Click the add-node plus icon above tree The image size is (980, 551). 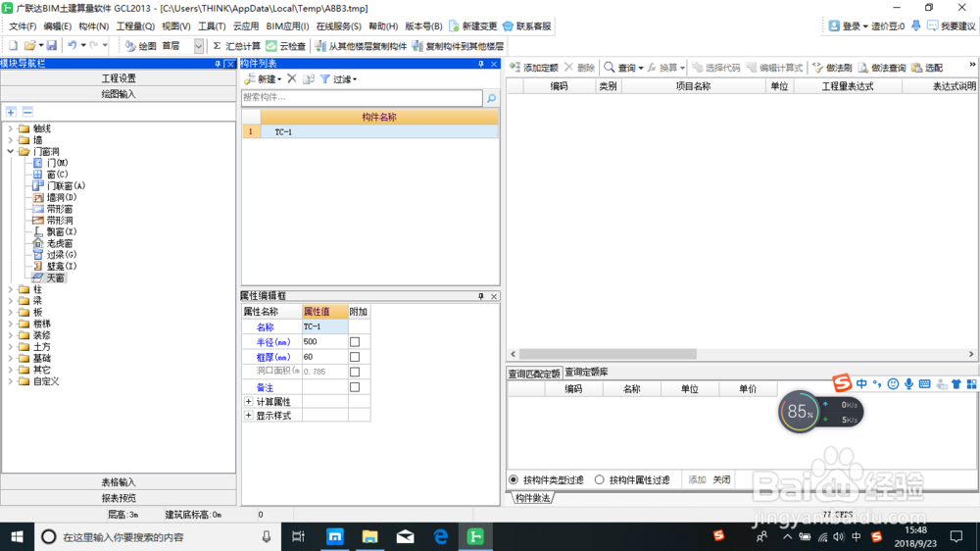pos(11,112)
